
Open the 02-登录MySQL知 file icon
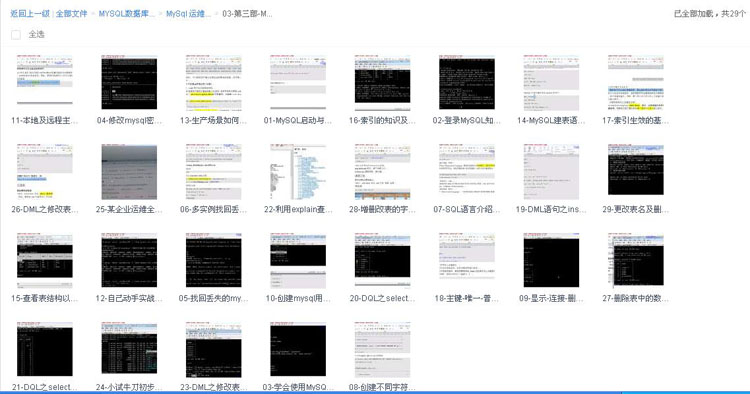tap(467, 81)
